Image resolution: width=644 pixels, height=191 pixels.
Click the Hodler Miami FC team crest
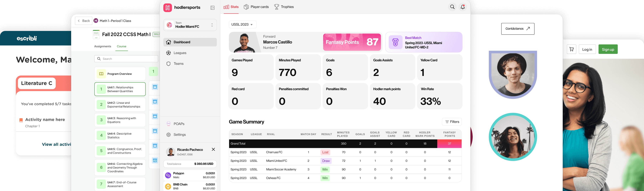click(x=170, y=25)
